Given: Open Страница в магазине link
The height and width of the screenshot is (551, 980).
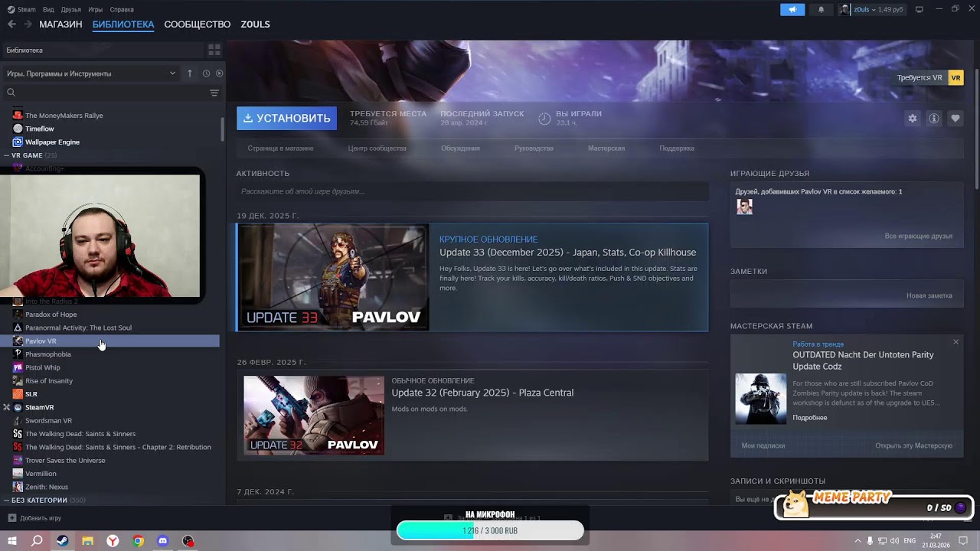Looking at the screenshot, I should coord(280,148).
